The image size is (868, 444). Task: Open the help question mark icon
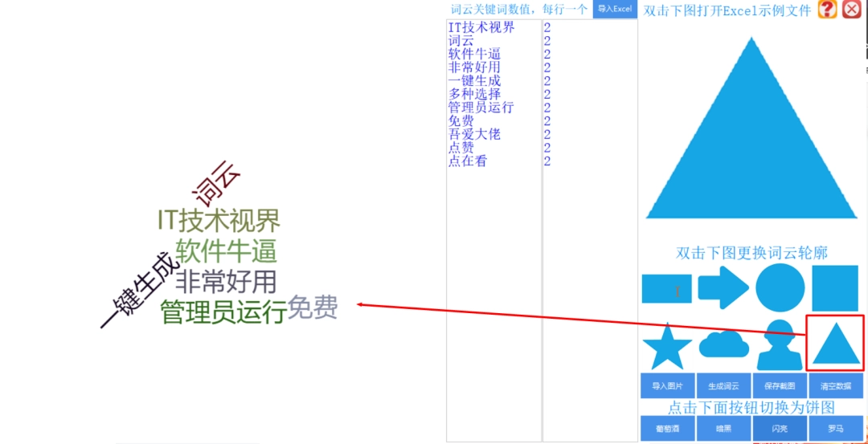click(x=828, y=10)
